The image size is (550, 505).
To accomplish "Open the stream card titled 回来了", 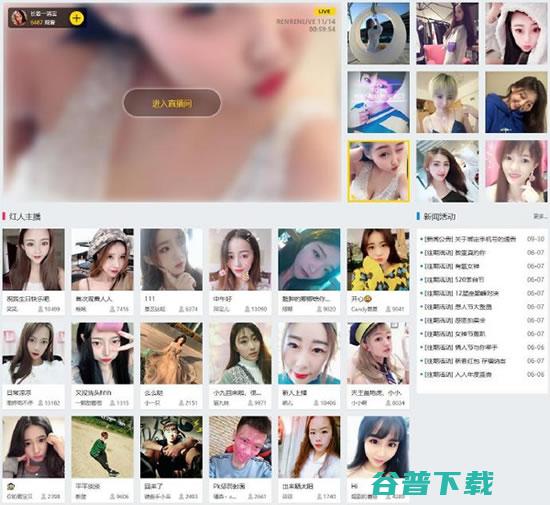I will click(171, 459).
